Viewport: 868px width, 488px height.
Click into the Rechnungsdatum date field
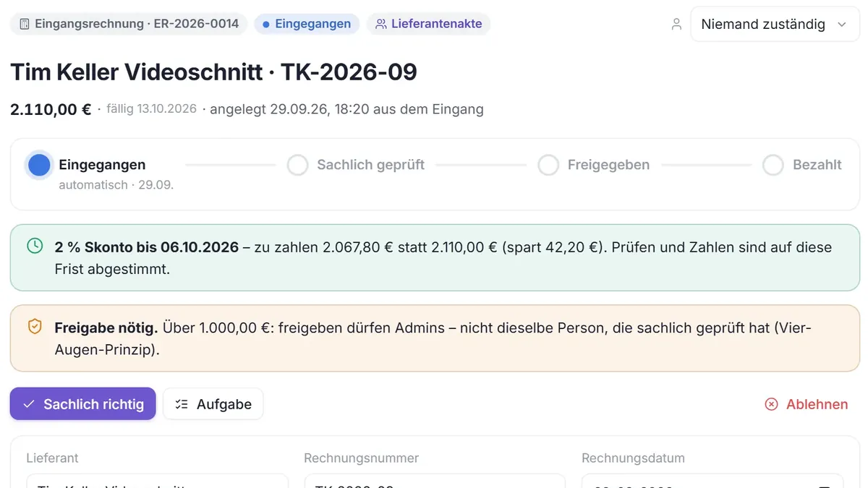(712, 481)
